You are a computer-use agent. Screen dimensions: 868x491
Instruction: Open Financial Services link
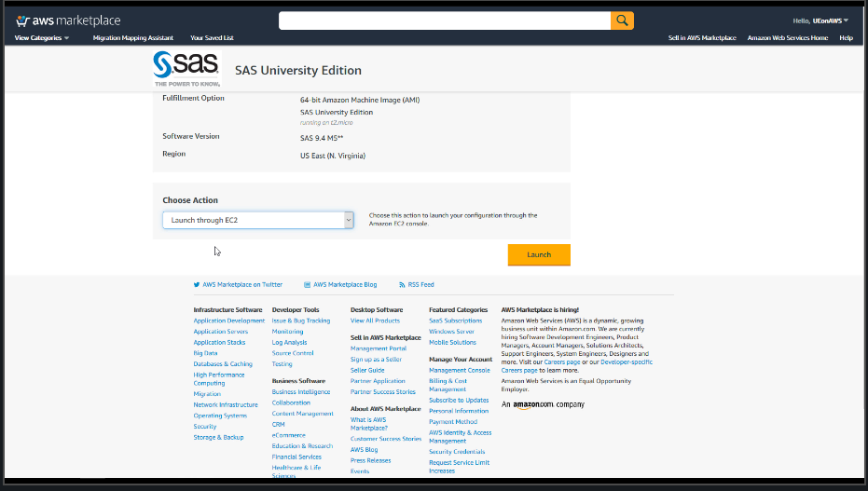pos(296,457)
